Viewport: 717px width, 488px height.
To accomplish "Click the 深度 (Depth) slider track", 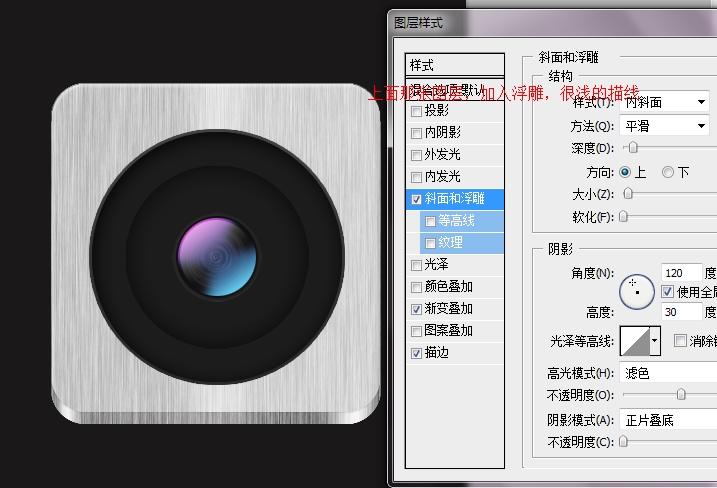I will [x=668, y=148].
